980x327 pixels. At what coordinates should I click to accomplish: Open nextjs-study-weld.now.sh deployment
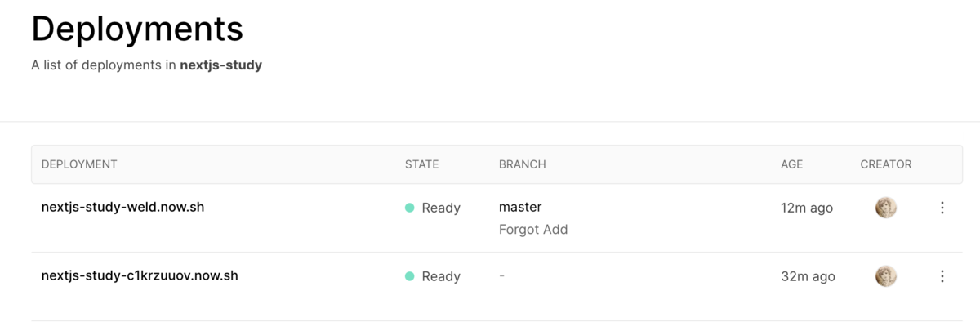pos(122,207)
